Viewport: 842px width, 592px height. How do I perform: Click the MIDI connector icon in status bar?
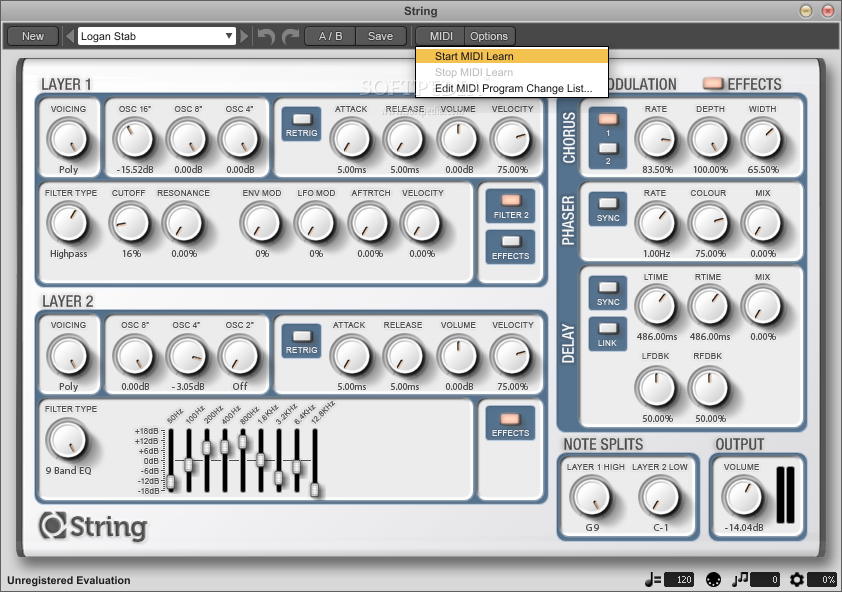coord(713,580)
